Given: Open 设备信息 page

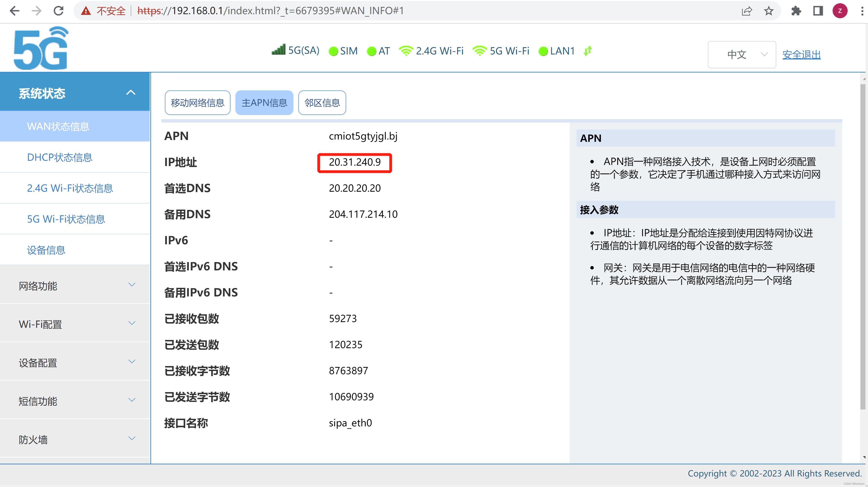Looking at the screenshot, I should (x=75, y=250).
